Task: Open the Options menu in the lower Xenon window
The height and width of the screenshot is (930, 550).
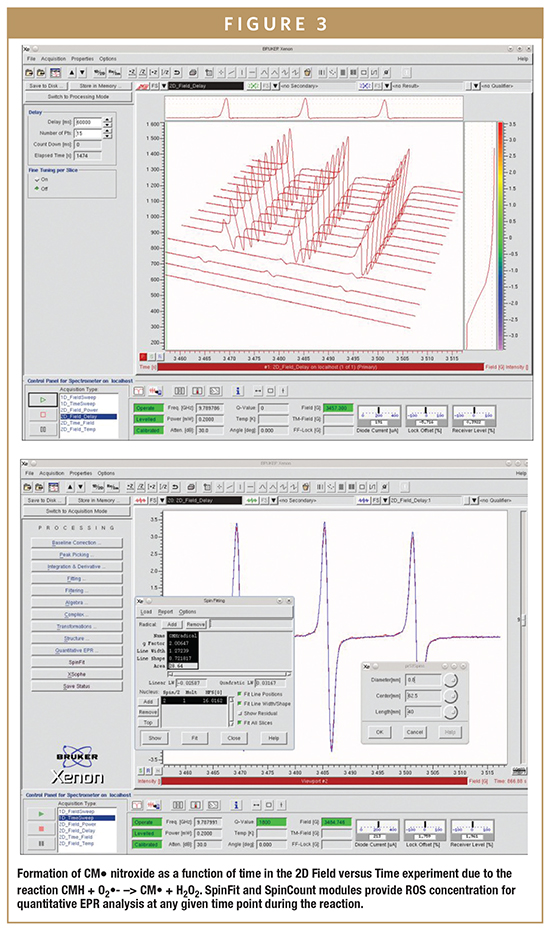Action: click(x=106, y=473)
